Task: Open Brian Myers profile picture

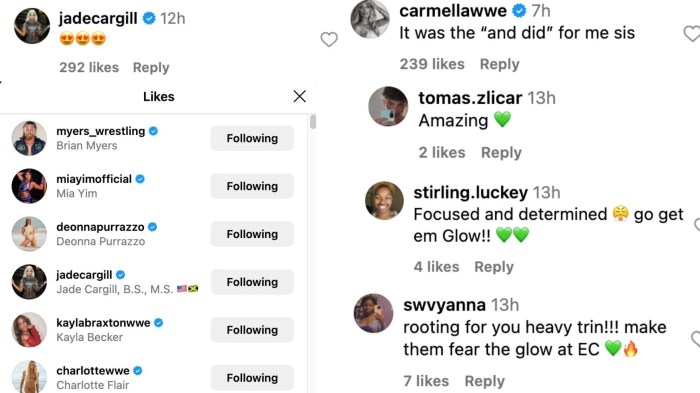Action: tap(29, 138)
